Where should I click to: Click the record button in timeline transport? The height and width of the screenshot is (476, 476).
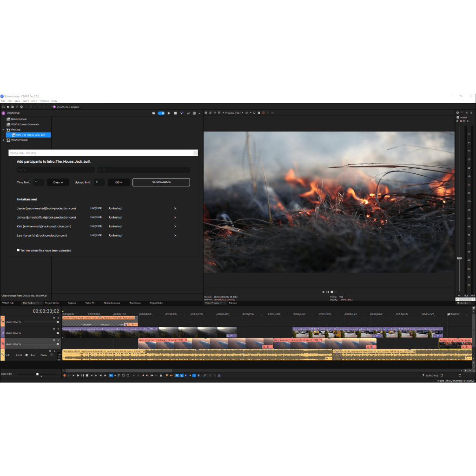tap(65, 375)
